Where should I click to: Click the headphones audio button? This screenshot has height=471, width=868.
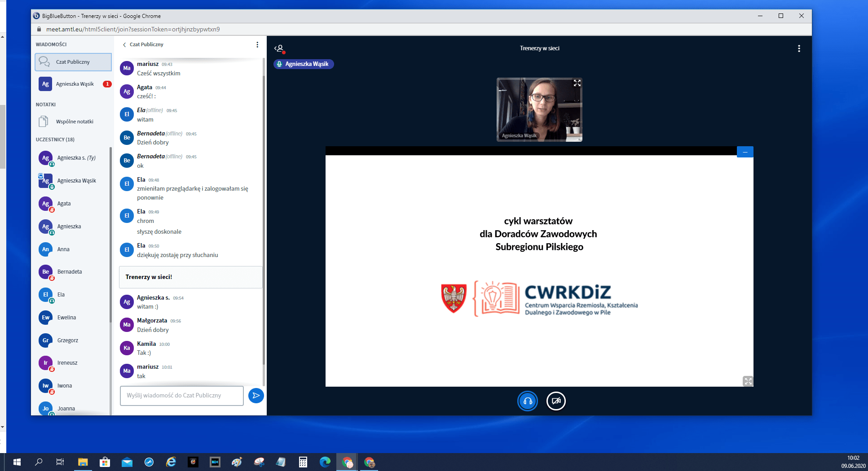pyautogui.click(x=528, y=401)
